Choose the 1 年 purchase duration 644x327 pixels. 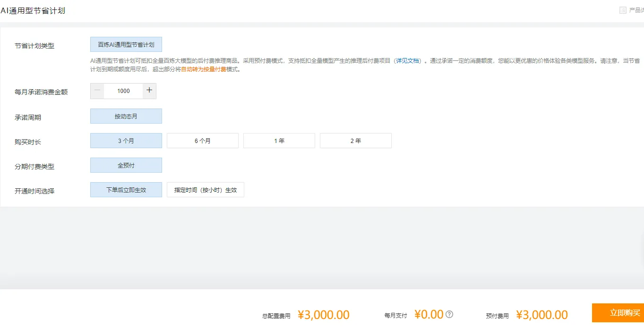click(279, 140)
